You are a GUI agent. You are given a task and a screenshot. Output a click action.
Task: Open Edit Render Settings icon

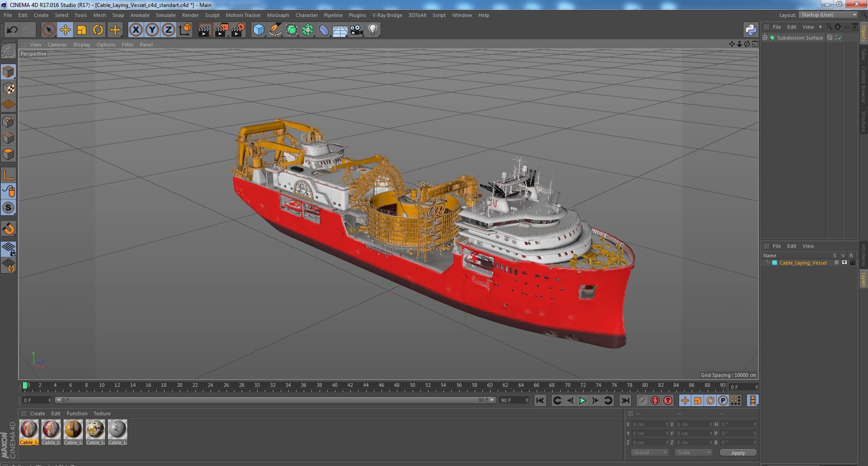[x=238, y=30]
